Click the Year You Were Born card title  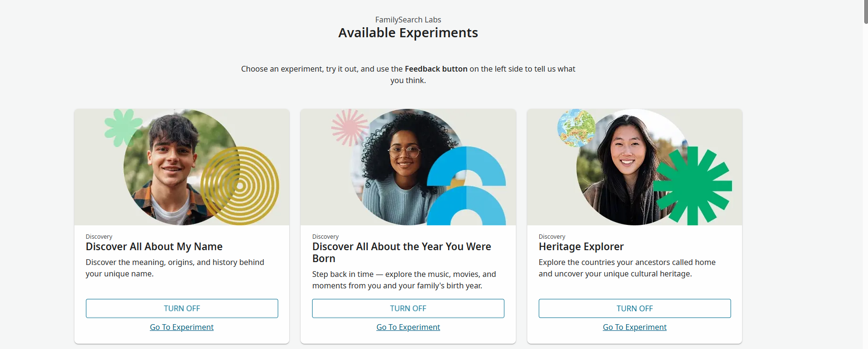coord(401,253)
